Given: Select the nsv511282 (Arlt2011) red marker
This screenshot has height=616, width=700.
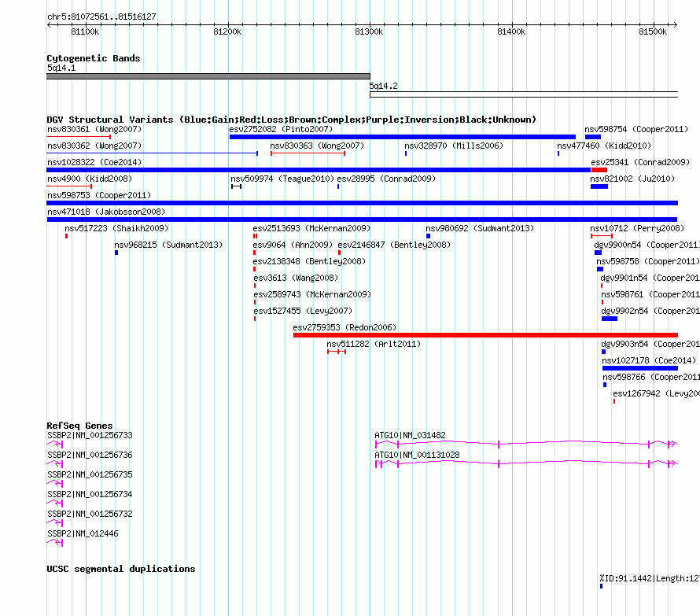Looking at the screenshot, I should click(x=337, y=352).
